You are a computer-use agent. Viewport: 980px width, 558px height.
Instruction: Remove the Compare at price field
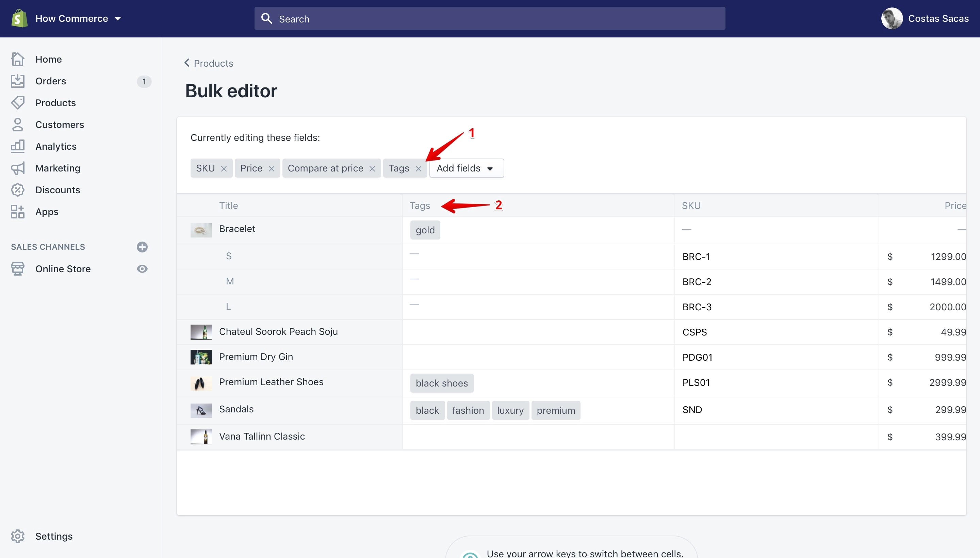point(372,169)
